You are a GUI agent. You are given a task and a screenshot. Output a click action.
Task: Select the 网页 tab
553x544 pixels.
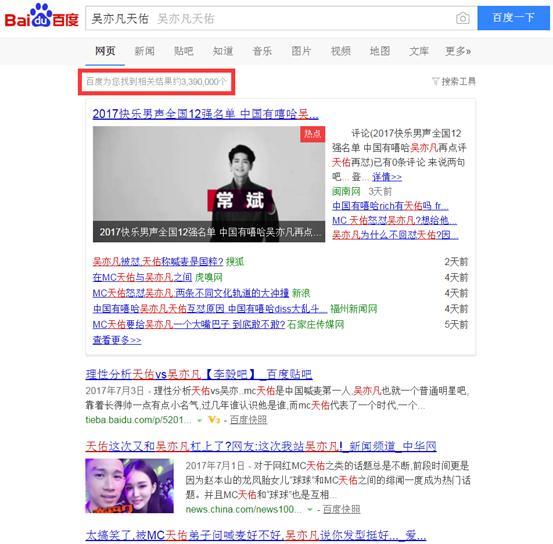[x=105, y=51]
